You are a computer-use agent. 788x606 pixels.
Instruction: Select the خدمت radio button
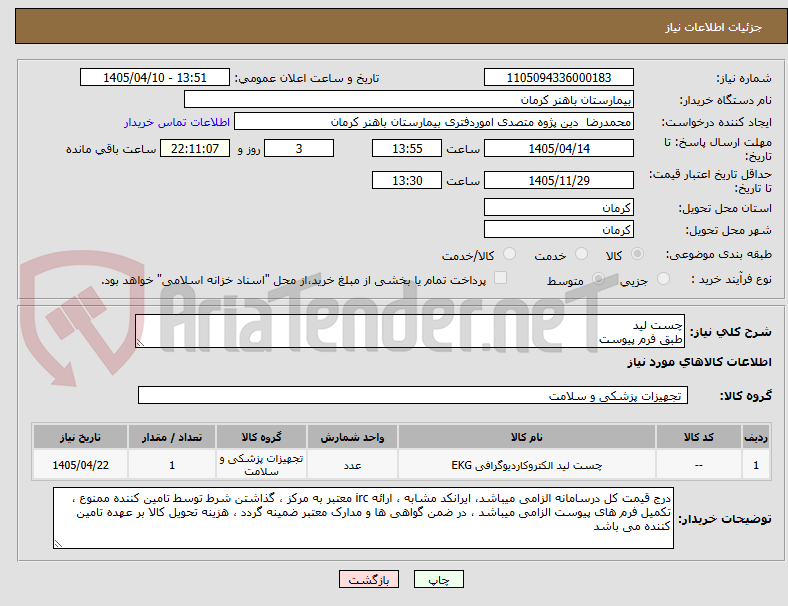581,254
